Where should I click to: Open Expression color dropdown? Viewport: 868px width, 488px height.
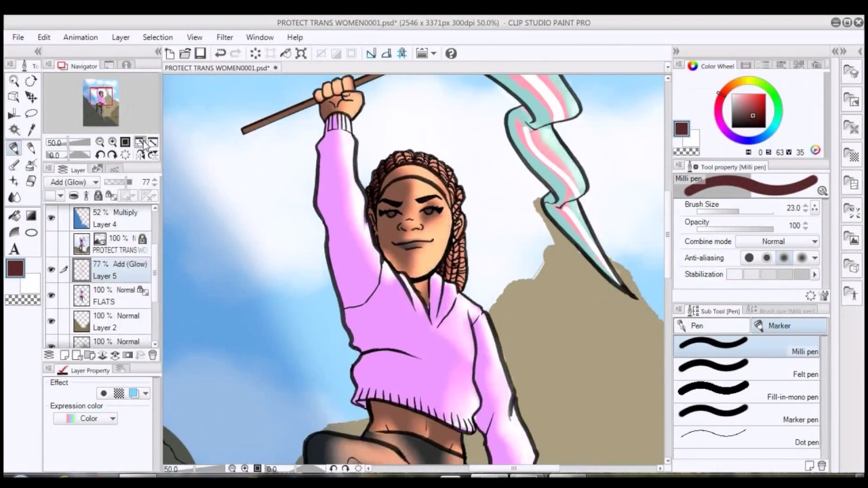pos(86,418)
